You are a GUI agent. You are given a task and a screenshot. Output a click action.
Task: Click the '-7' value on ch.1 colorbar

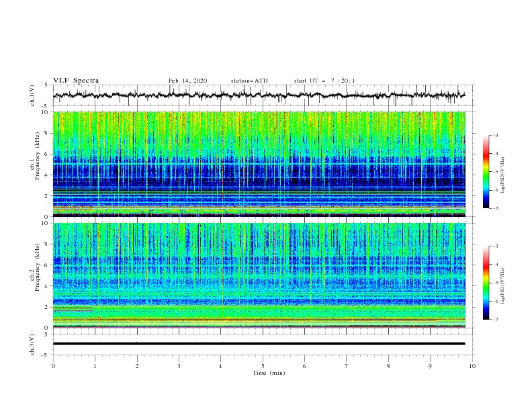tap(496, 208)
